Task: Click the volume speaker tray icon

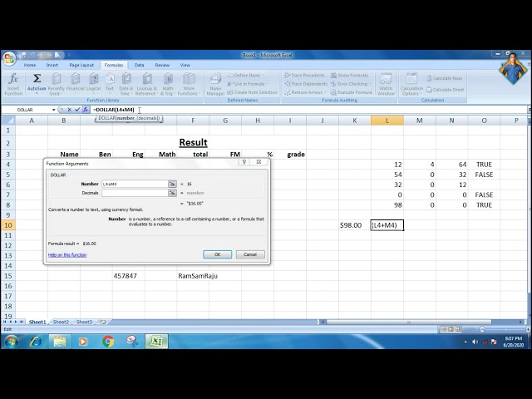Action: 475,342
